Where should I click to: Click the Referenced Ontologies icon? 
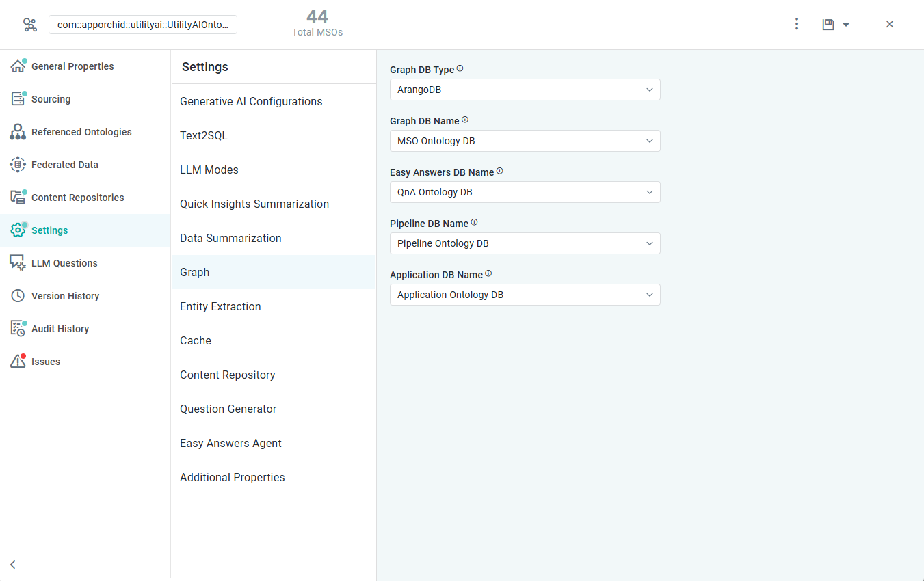18,132
